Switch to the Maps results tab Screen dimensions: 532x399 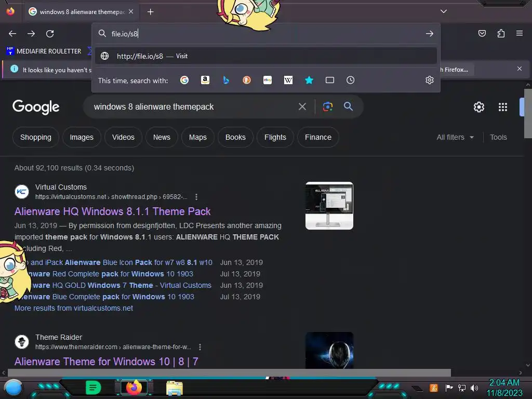(x=198, y=137)
